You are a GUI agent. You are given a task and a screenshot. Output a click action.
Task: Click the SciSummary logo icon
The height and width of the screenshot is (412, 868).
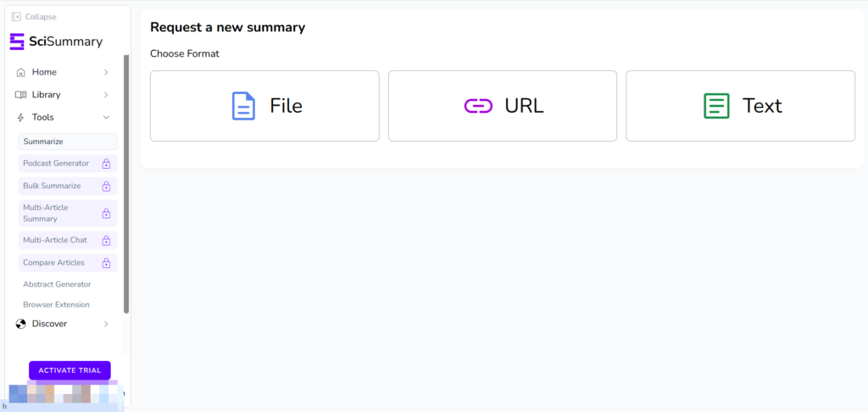click(x=17, y=42)
